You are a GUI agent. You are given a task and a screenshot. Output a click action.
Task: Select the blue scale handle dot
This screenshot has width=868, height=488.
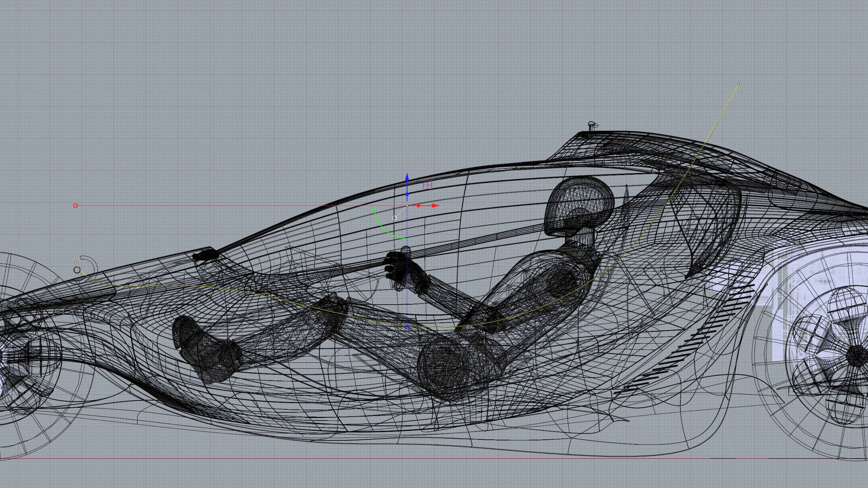(407, 194)
